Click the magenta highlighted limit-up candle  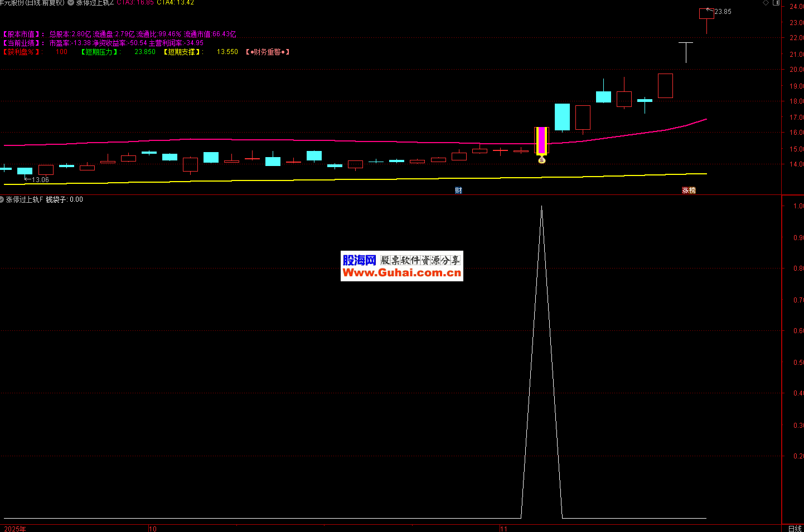(541, 140)
